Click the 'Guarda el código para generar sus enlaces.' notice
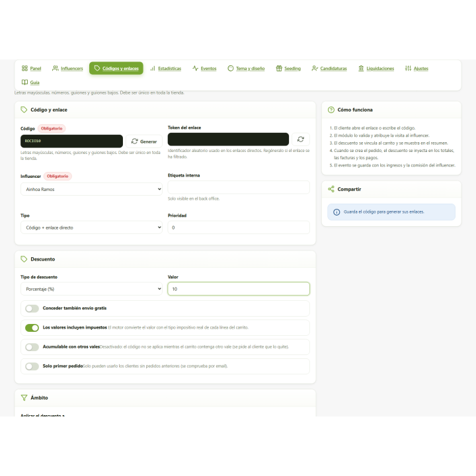The height and width of the screenshot is (476, 476). pos(391,212)
